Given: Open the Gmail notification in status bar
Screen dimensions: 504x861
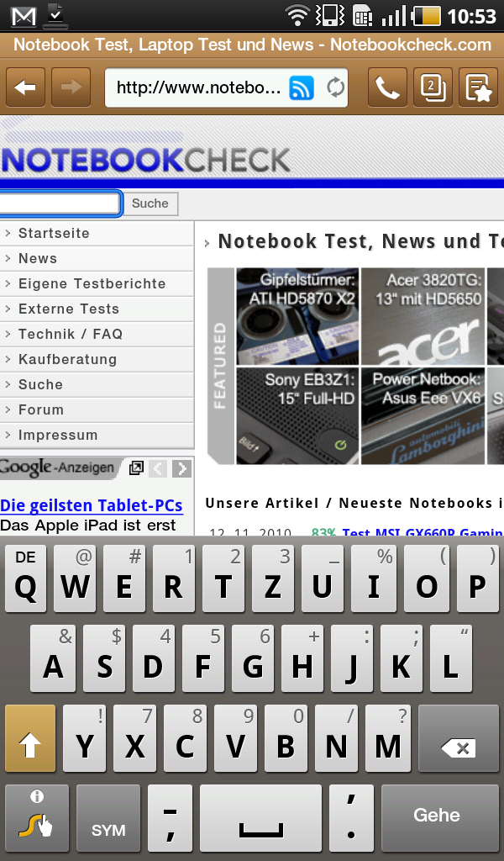Looking at the screenshot, I should [x=24, y=15].
